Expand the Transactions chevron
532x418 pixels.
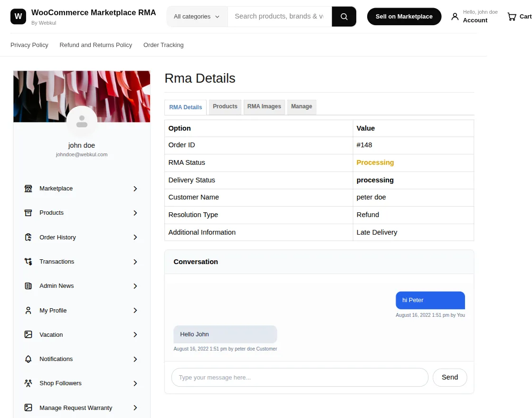coord(135,262)
